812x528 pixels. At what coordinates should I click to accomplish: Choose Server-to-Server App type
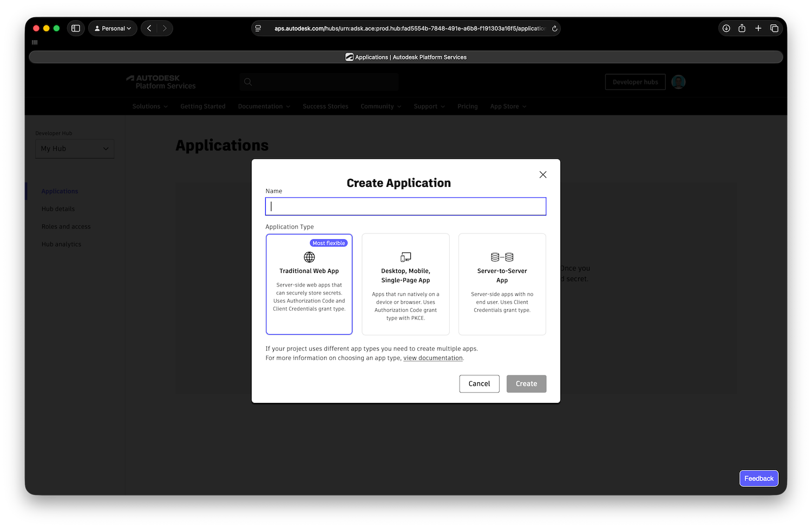pyautogui.click(x=502, y=284)
